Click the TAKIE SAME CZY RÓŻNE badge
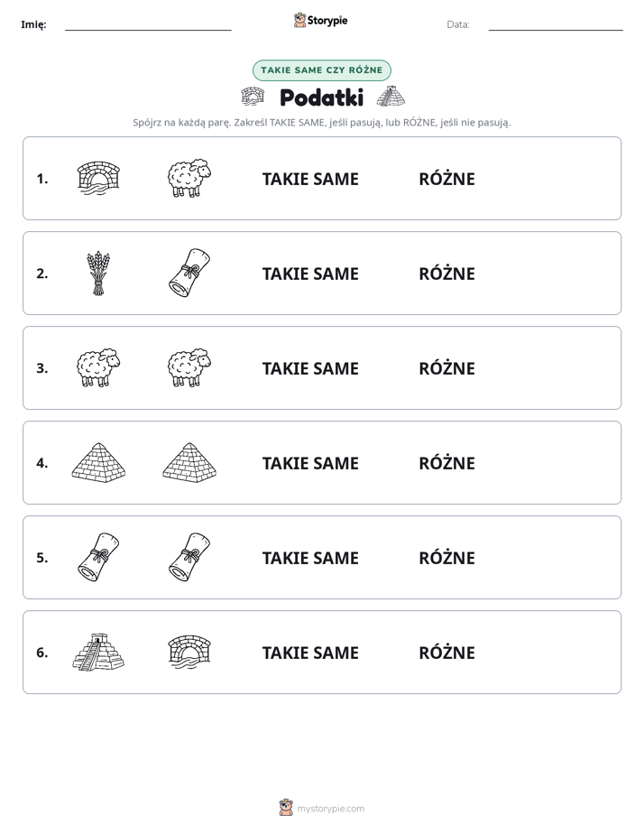Viewport: 644px width, 834px height. (x=321, y=70)
